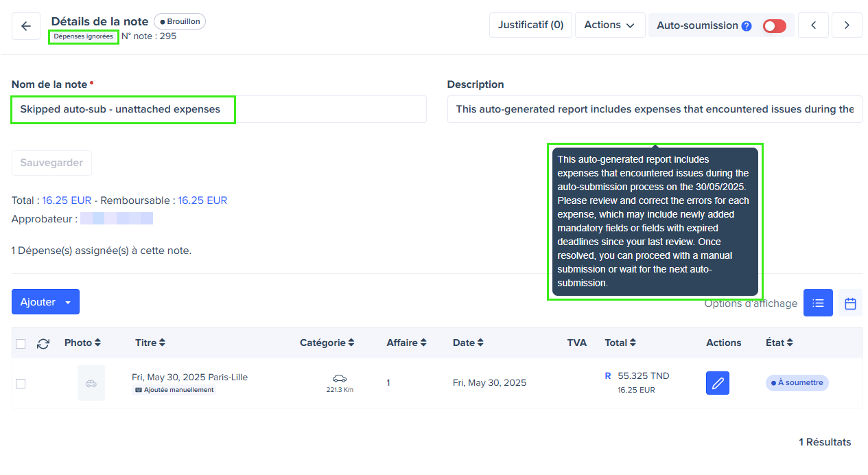Sort table by Titre column
868x475 pixels.
pos(150,343)
